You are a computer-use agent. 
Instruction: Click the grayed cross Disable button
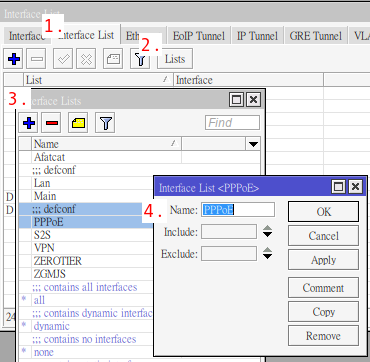(86, 59)
